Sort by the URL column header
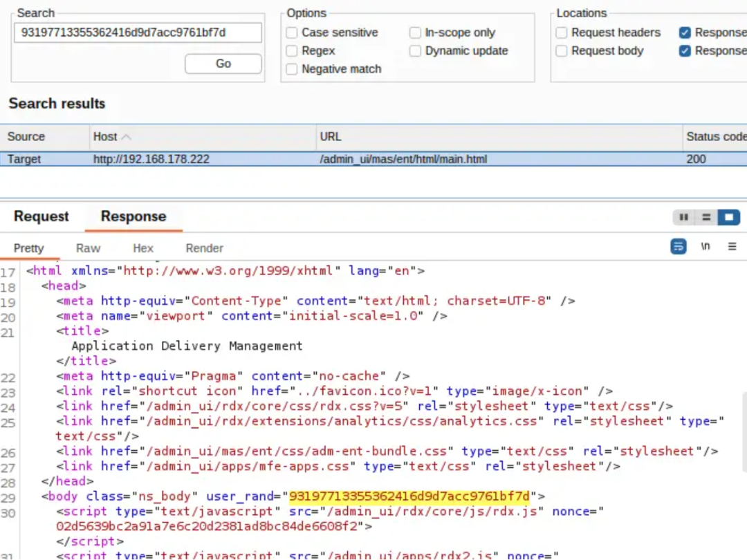 [x=499, y=137]
